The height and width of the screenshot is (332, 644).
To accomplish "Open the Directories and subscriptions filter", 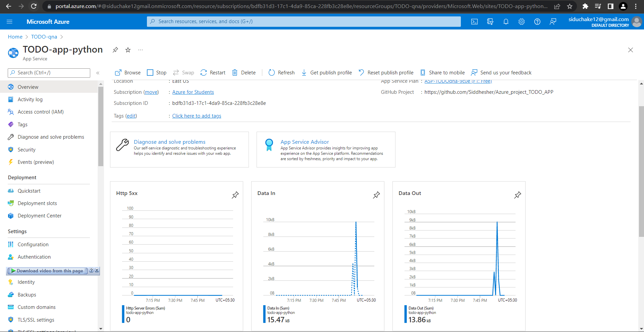I will [x=490, y=21].
